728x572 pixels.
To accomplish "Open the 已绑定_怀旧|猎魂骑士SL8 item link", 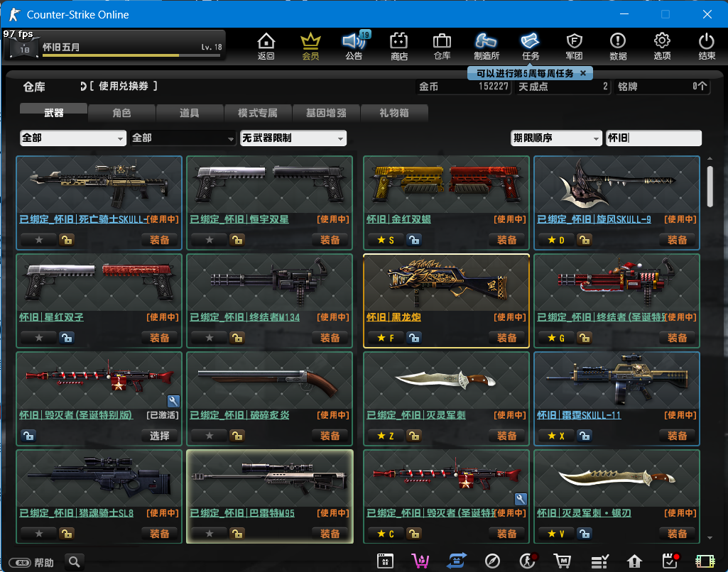I will (x=76, y=513).
